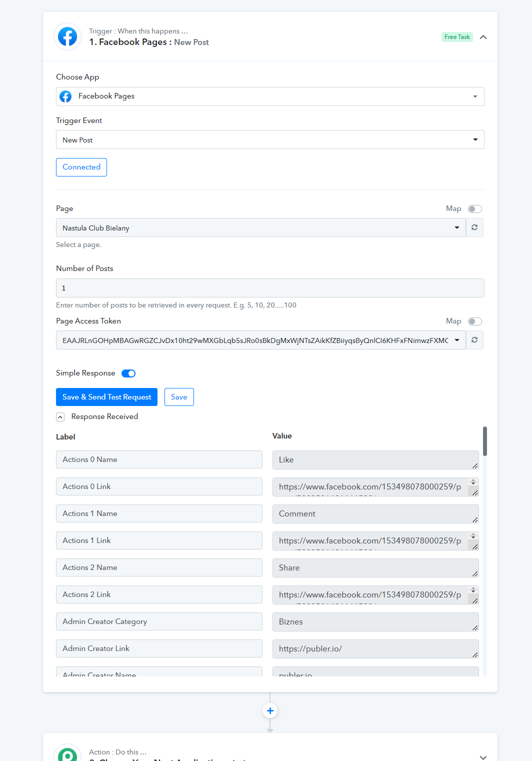Click Facebook icon in Choose App field

pyautogui.click(x=65, y=96)
